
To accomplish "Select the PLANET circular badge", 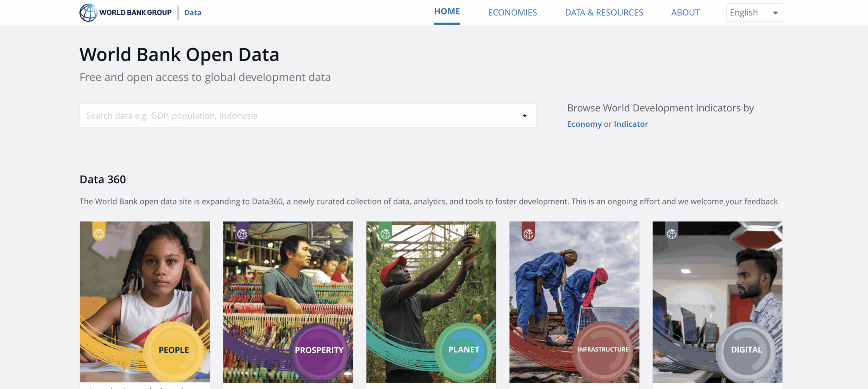I will point(463,350).
